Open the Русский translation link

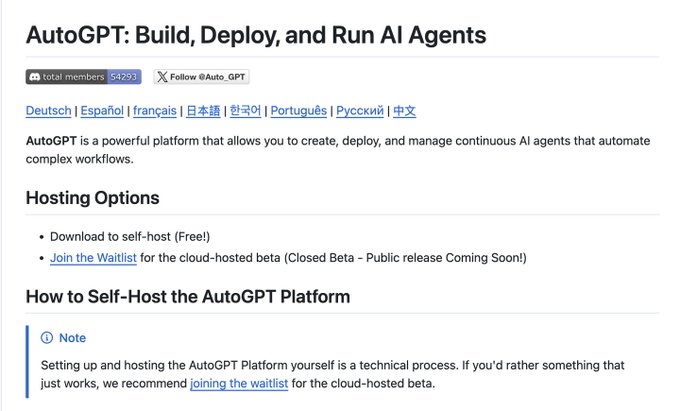pyautogui.click(x=360, y=111)
